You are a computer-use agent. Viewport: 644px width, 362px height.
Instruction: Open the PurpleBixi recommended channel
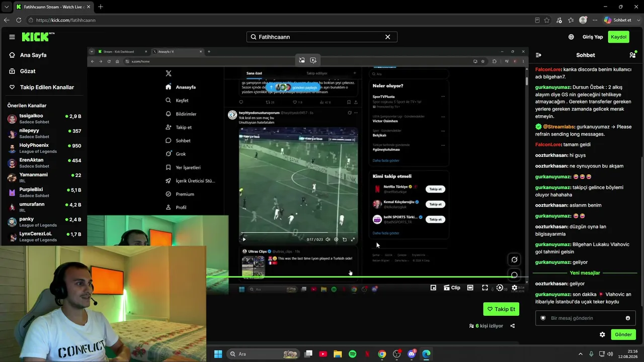point(44,193)
